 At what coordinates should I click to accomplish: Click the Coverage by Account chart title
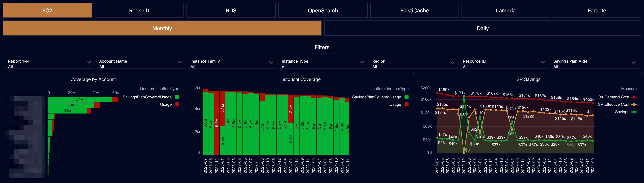(93, 79)
